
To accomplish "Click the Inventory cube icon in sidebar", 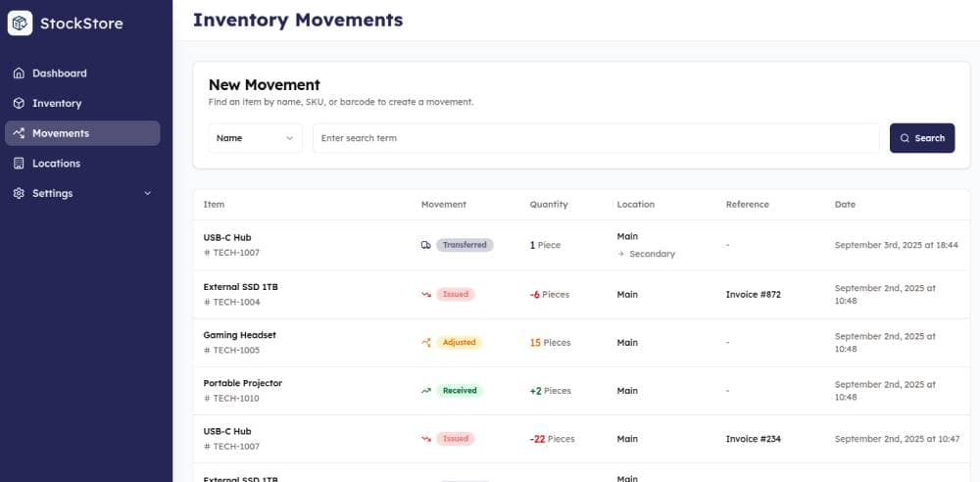I will pos(19,104).
